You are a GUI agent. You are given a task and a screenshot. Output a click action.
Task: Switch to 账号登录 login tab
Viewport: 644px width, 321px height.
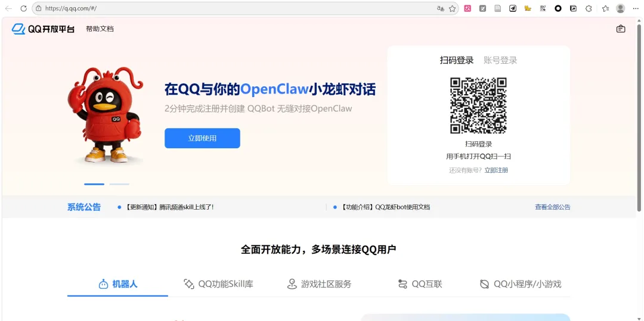point(500,60)
